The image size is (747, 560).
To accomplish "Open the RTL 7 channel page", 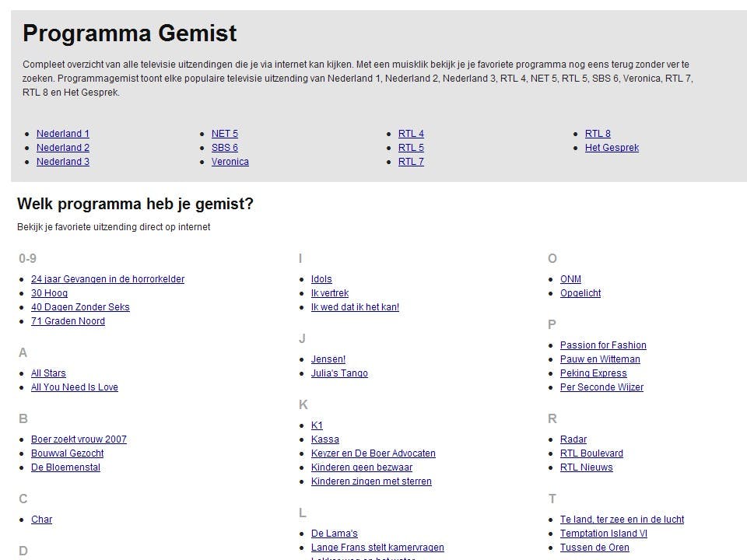I will [x=411, y=162].
